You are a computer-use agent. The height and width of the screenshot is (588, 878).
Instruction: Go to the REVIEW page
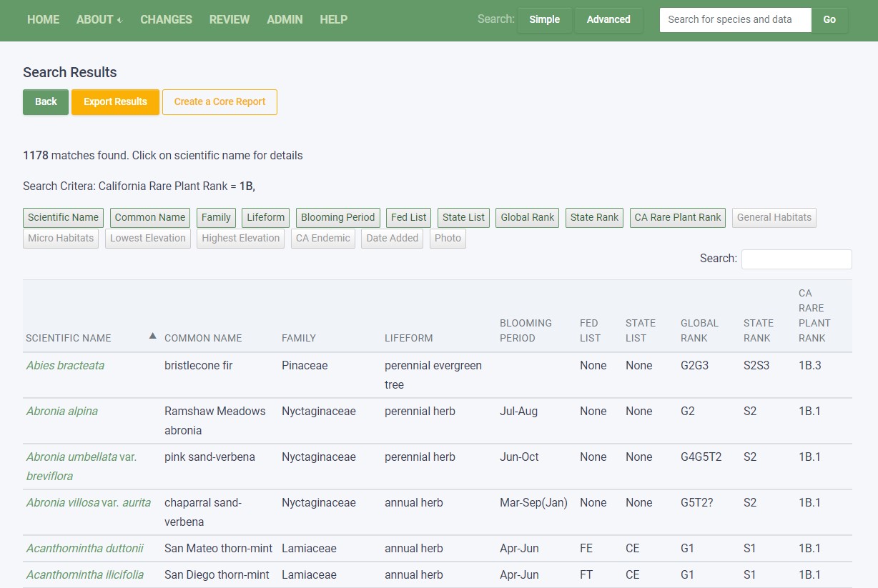pyautogui.click(x=230, y=20)
